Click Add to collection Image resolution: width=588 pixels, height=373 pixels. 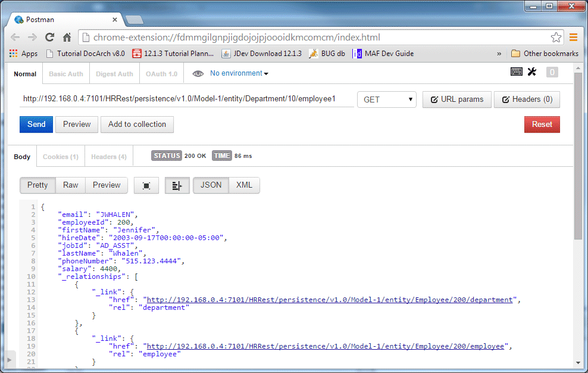137,125
